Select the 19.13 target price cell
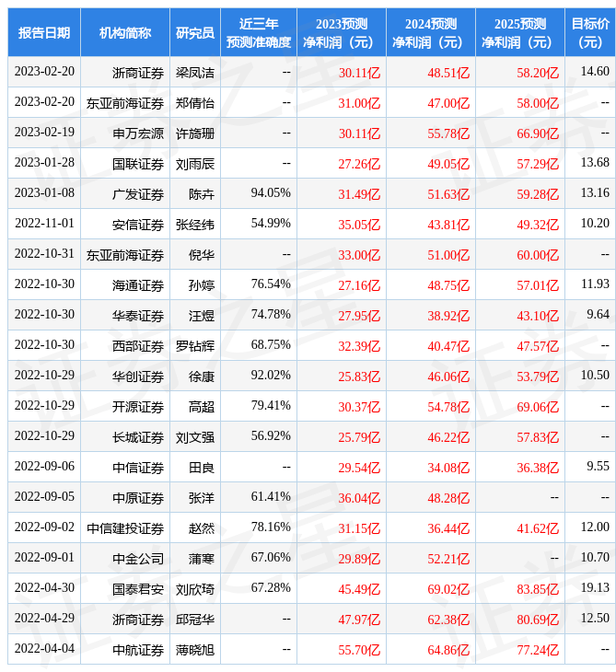Image resolution: width=616 pixels, height=672 pixels. (x=595, y=588)
